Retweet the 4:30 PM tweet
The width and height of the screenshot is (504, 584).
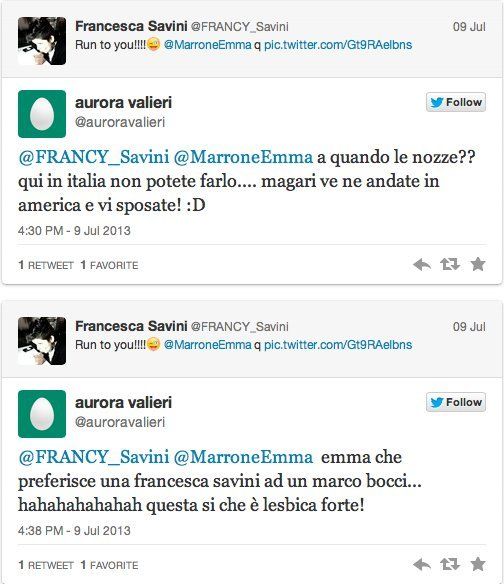click(x=450, y=264)
